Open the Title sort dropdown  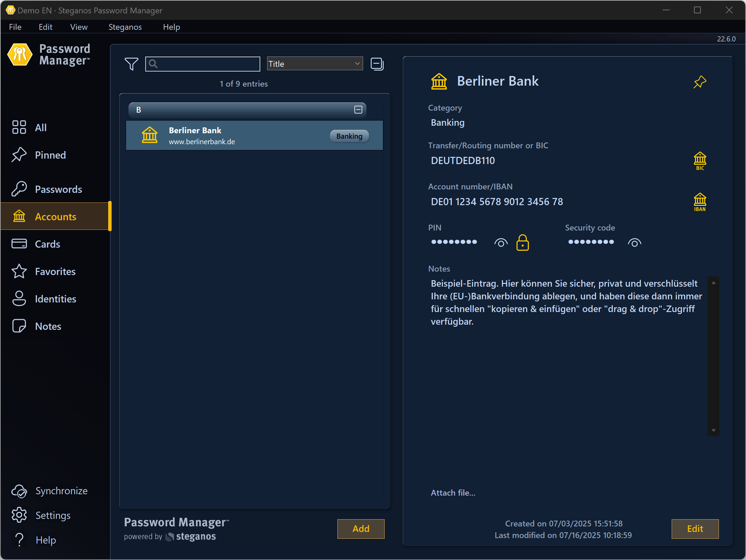point(314,63)
